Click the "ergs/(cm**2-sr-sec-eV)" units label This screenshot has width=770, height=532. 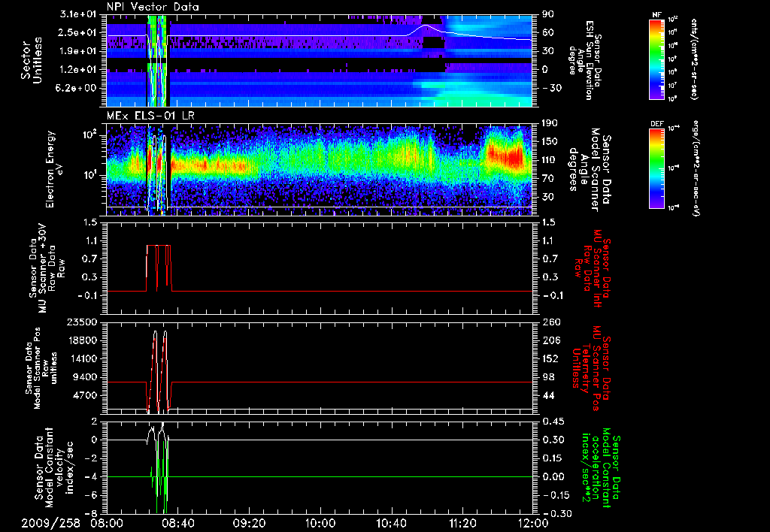[x=694, y=168]
